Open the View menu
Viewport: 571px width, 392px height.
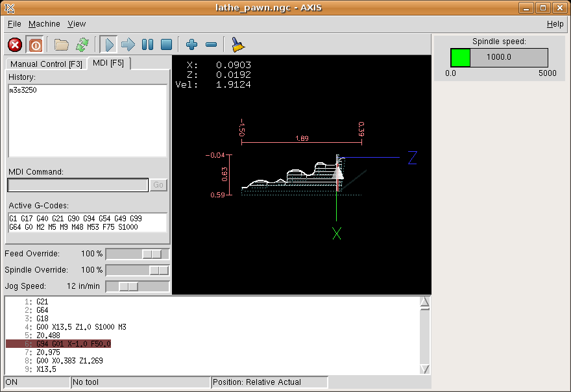click(x=77, y=24)
